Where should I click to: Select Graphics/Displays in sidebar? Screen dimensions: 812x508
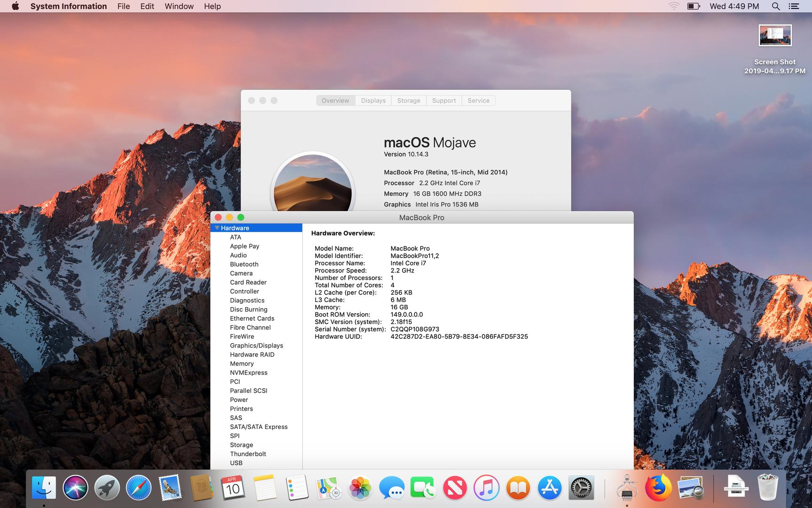pos(256,345)
